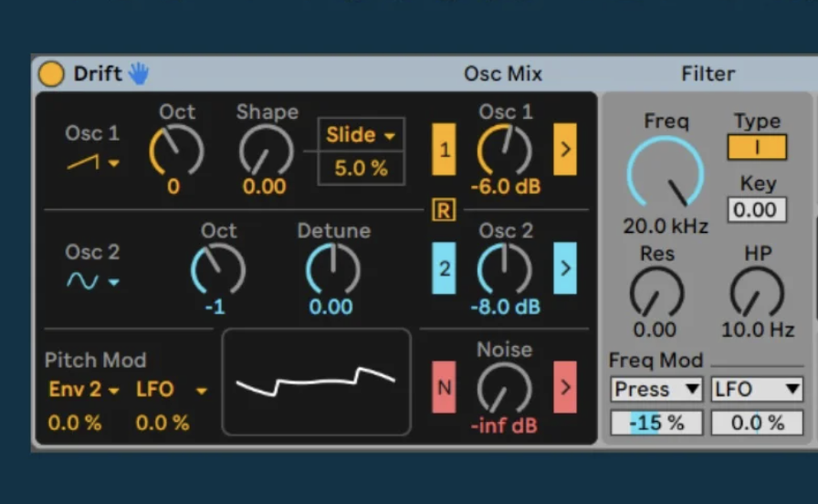
Task: Click the Res value 0.00
Action: point(655,330)
